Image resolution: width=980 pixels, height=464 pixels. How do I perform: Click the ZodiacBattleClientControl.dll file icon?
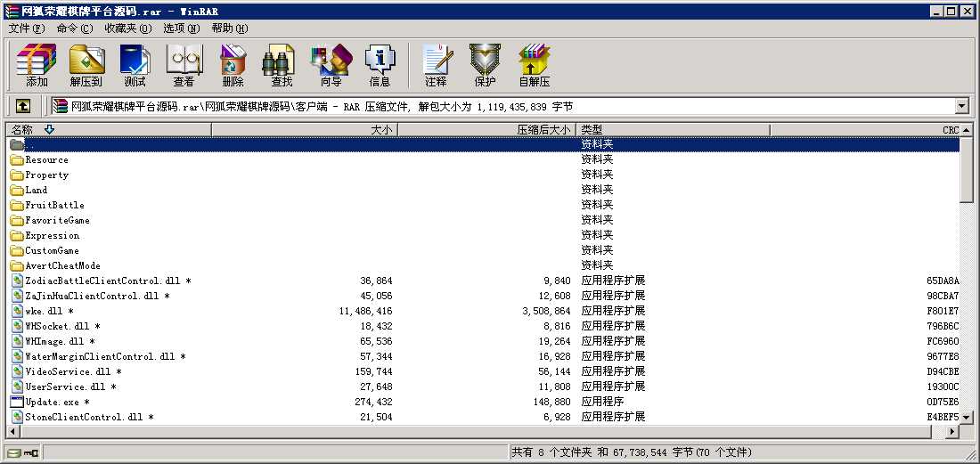pos(17,281)
